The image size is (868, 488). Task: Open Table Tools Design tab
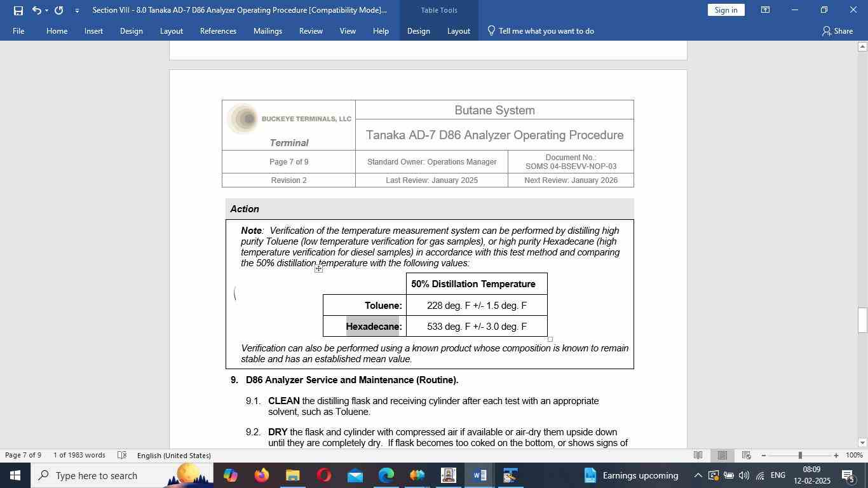418,31
